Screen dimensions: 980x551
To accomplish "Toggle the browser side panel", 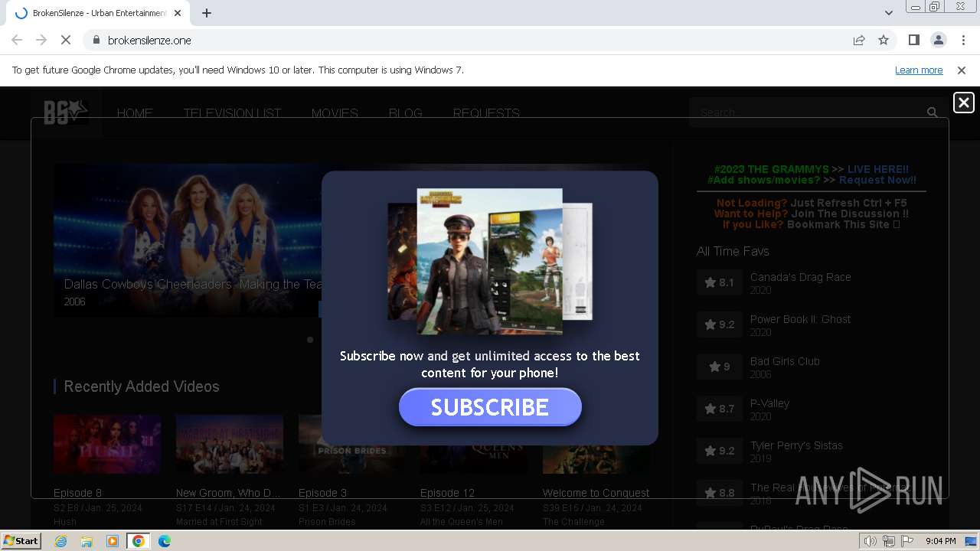I will [913, 40].
